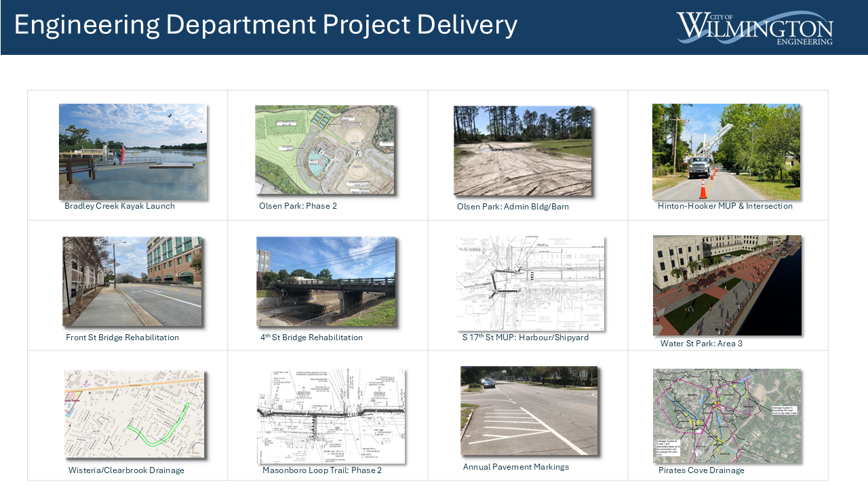Click the Olsen Park: Phase 2 label
868x488 pixels.
(298, 205)
